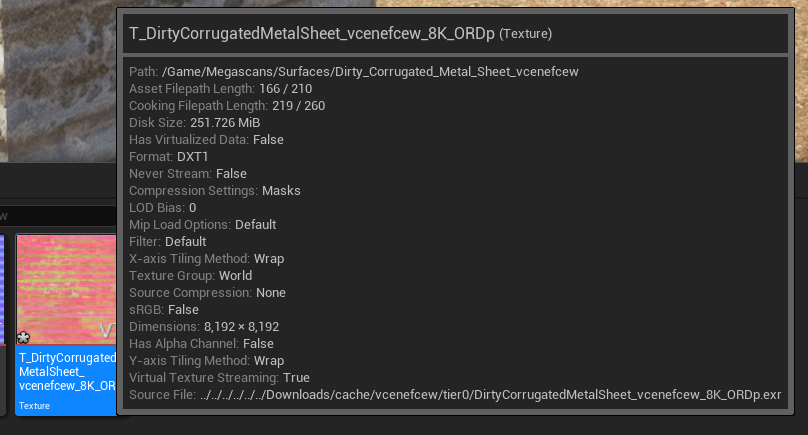Screen dimensions: 808x435
Task: Click the Source File path ending ORDp.exr
Action: (491, 395)
